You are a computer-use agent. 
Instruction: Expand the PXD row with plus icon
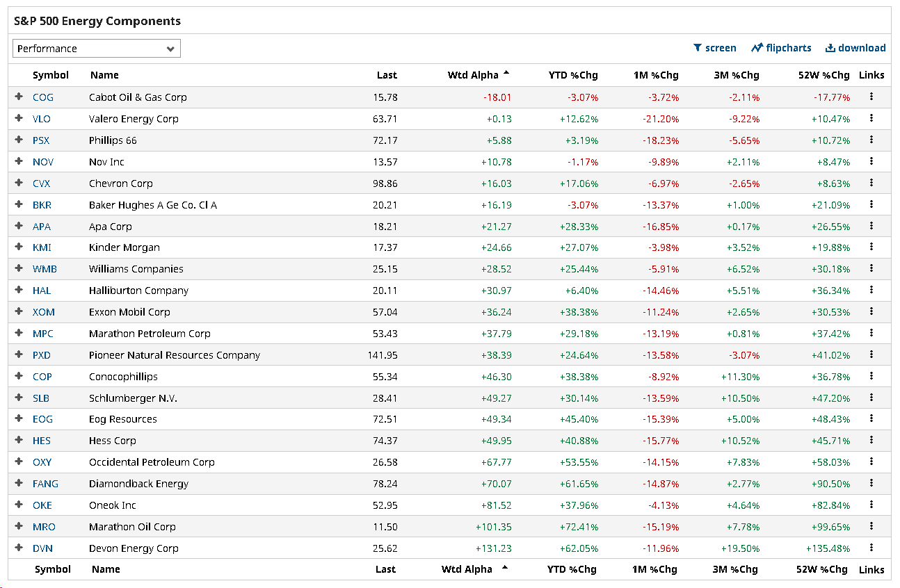[19, 355]
